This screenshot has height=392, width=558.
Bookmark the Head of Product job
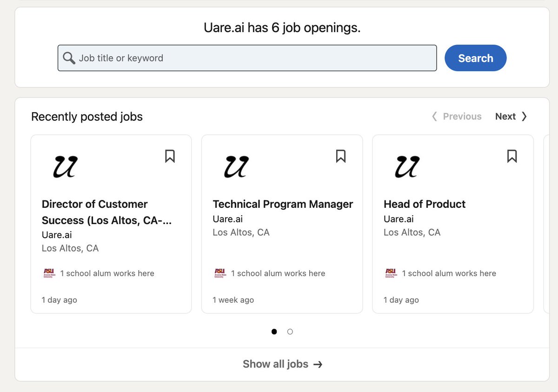[x=512, y=156]
